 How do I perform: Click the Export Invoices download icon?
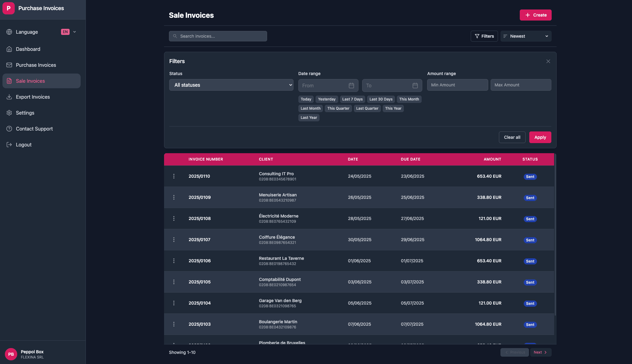coord(9,97)
